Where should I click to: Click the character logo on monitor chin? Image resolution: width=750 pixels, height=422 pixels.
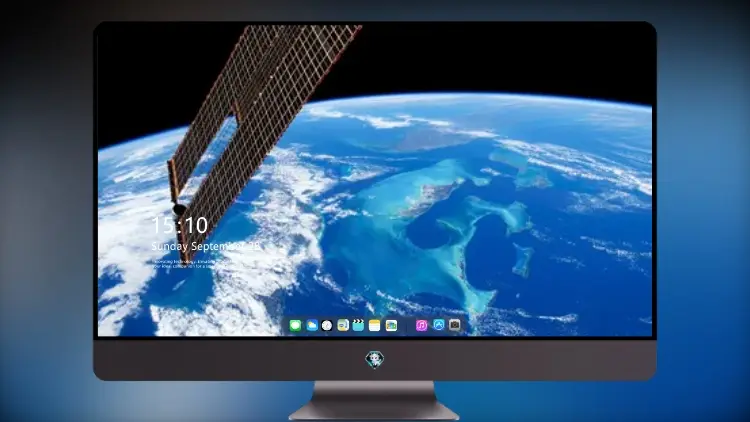[375, 359]
